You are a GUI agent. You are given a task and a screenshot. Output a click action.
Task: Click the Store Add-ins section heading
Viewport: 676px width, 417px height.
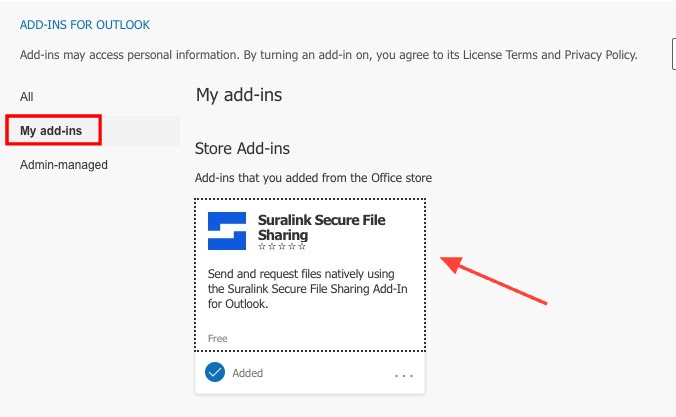(x=242, y=148)
